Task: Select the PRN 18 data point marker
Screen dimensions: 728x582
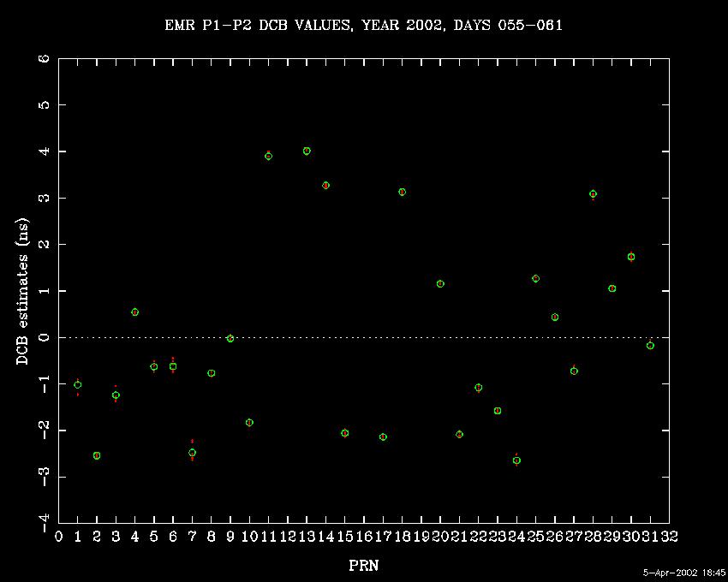Action: coord(402,192)
